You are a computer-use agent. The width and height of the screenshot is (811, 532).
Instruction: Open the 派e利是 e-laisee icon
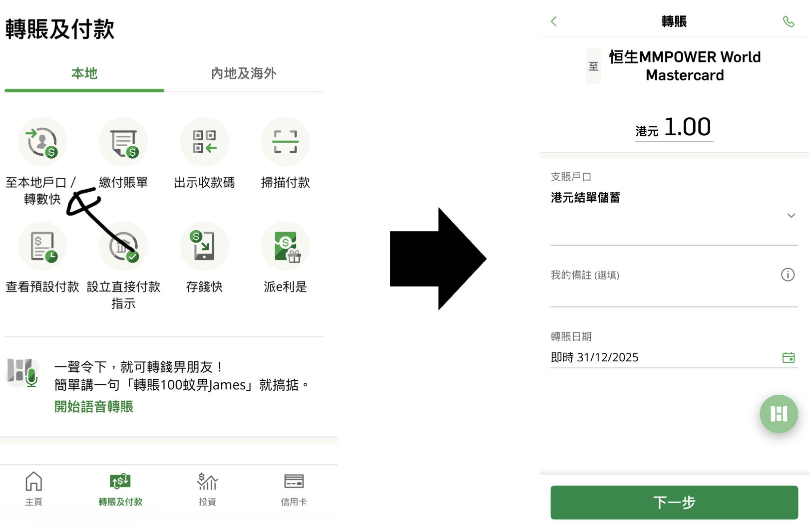coord(285,246)
